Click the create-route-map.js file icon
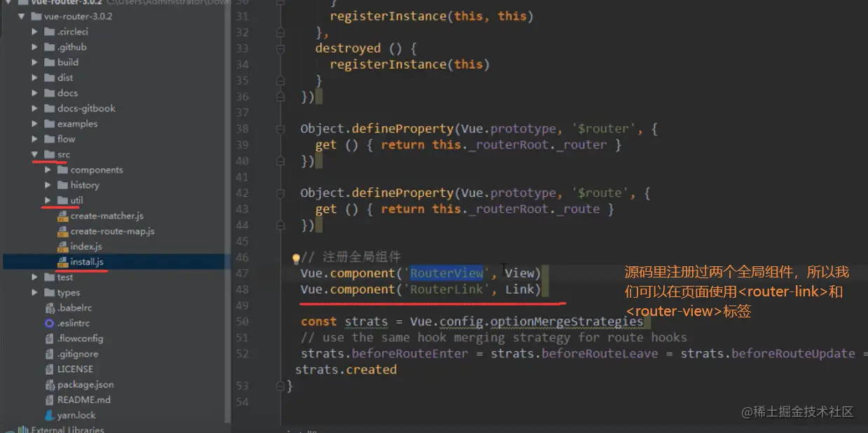This screenshot has width=868, height=433. pos(62,231)
